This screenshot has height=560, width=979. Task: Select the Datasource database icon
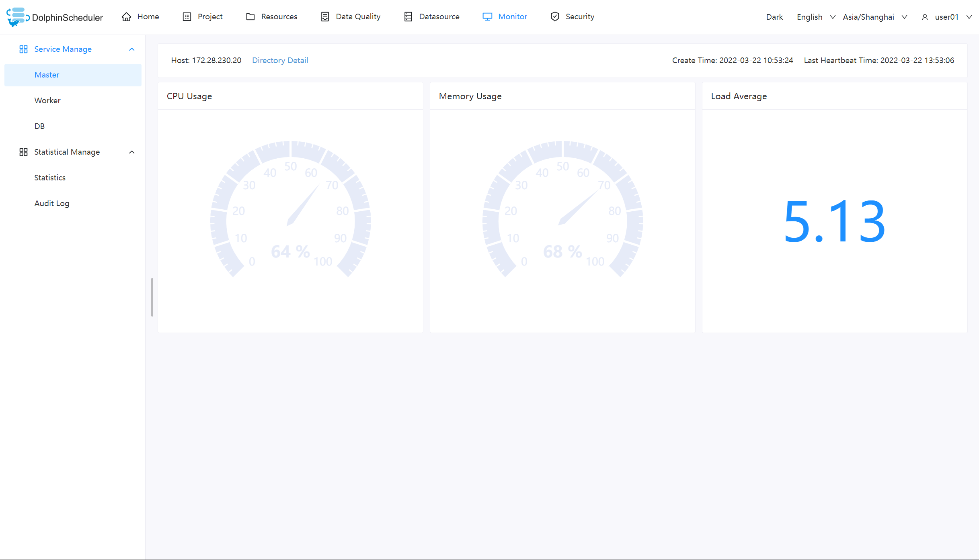tap(408, 16)
